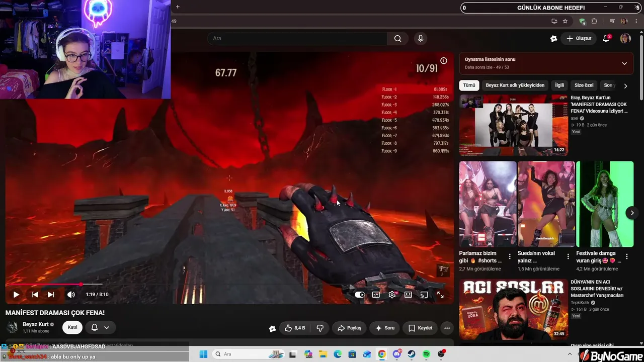Open the Beyaz Kurt channel name
The image size is (644, 362).
(36, 324)
